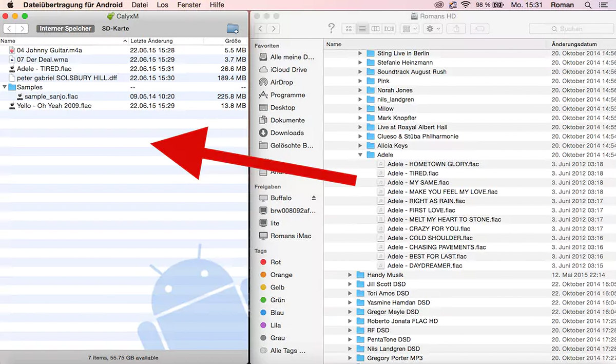This screenshot has height=364, width=616.
Task: Open Notification Center from the menu bar
Action: point(604,5)
